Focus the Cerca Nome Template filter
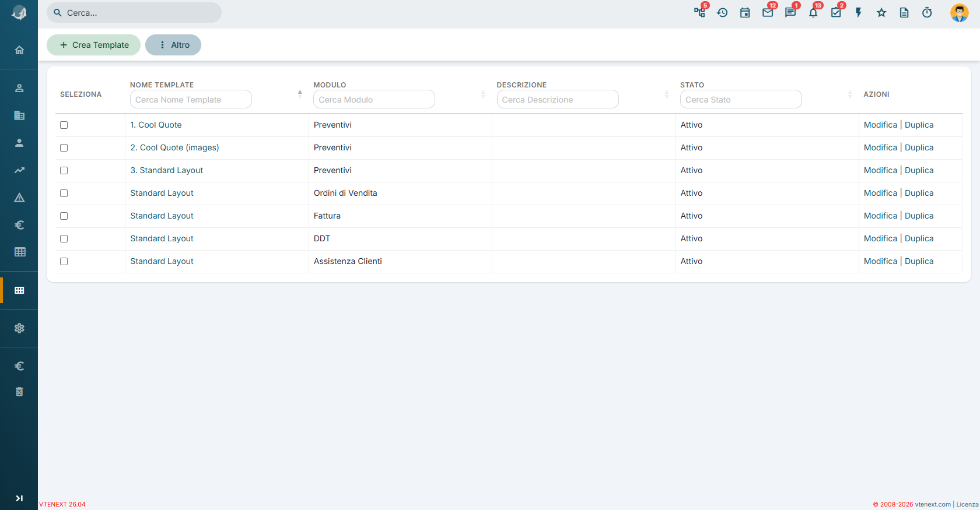Screen dimensions: 980x510 tap(191, 99)
